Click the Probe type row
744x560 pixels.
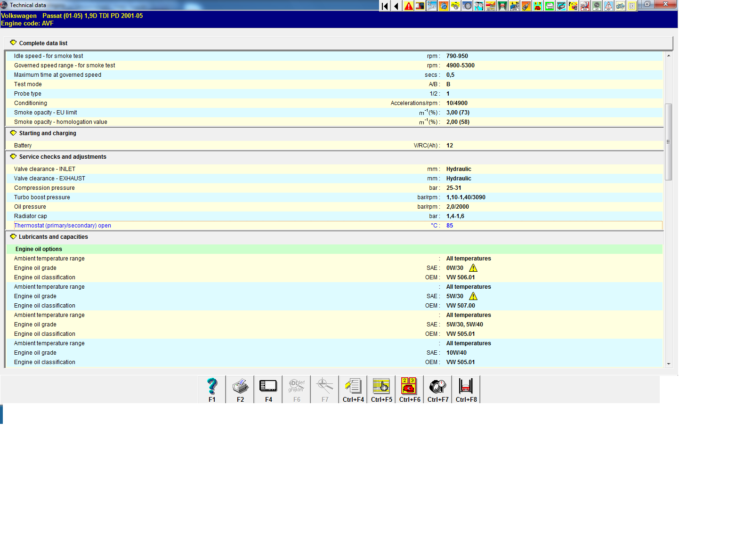point(334,94)
